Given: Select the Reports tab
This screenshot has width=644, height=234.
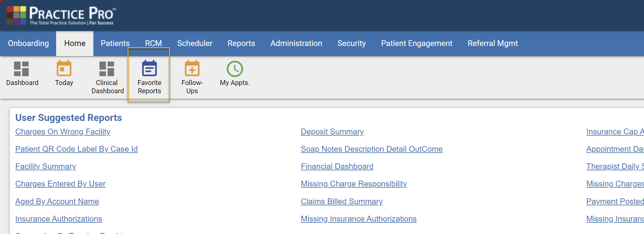Looking at the screenshot, I should [x=241, y=43].
